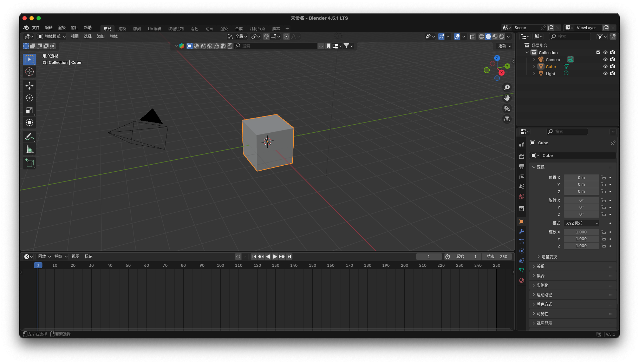Uncheck the Collection exclude checkbox
The height and width of the screenshot is (364, 639).
tap(598, 52)
